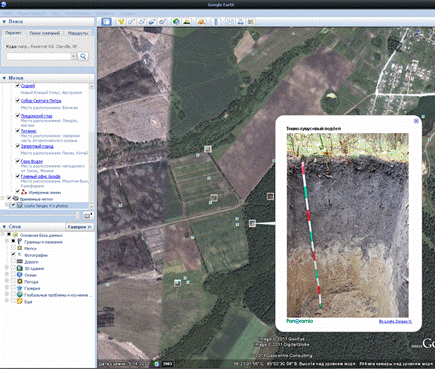Enable the Погода layer checkbox
Image resolution: width=435 pixels, height=369 pixels.
pos(13,281)
